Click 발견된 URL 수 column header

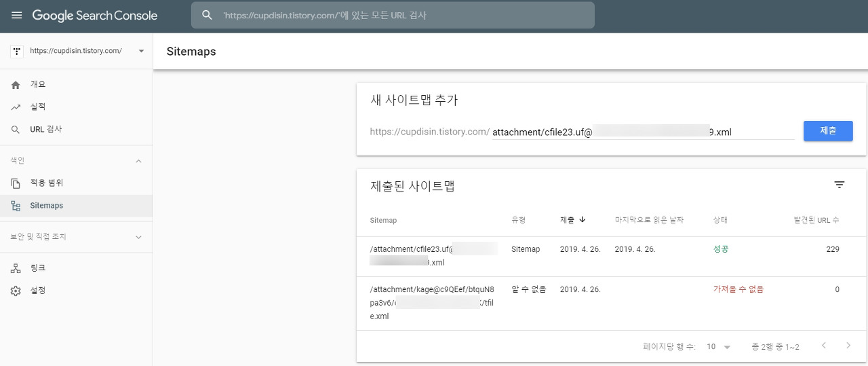(816, 220)
